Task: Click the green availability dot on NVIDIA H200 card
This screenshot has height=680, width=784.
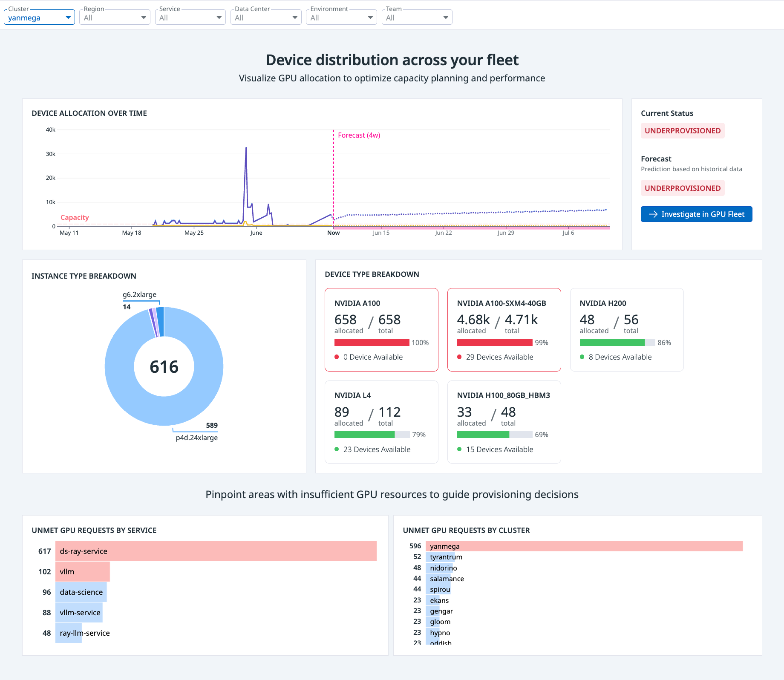Action: 582,357
